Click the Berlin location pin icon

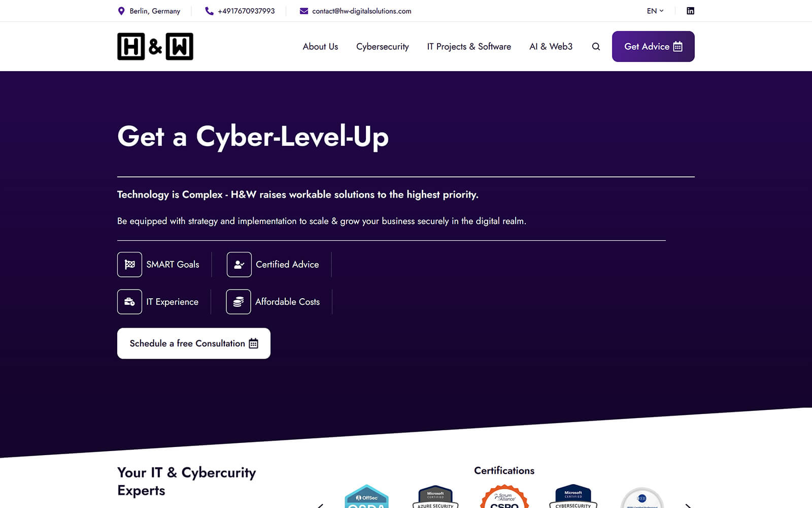121,11
